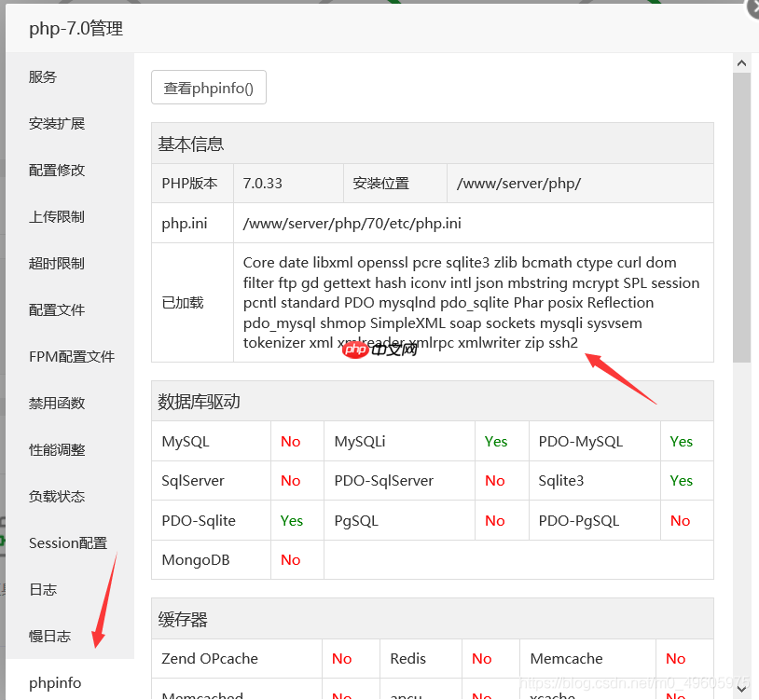Viewport: 759px width, 700px height.
Task: Open the 上传限制 settings page
Action: pos(56,216)
